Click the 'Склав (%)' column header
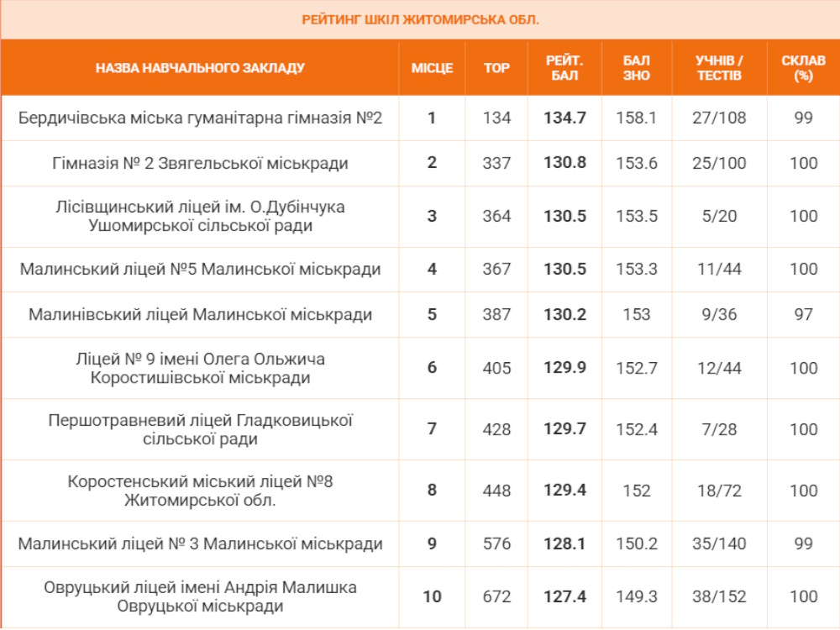Viewport: 840px width, 630px height. click(803, 68)
